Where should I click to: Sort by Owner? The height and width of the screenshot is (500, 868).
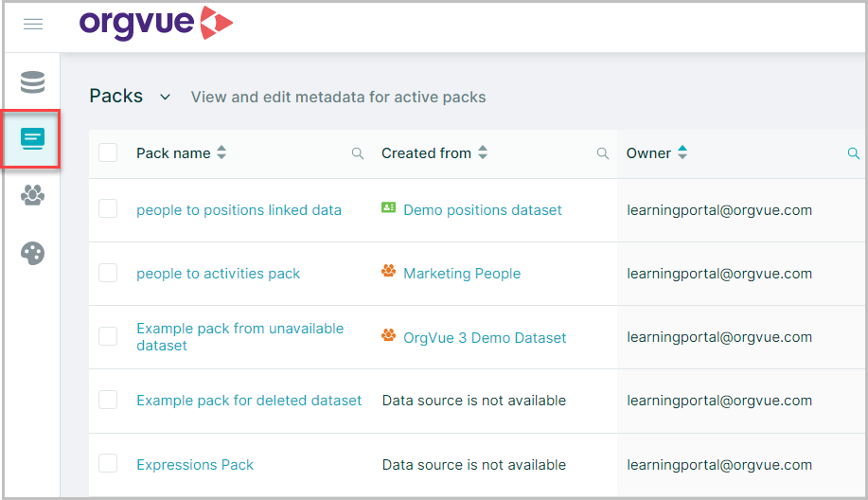682,152
